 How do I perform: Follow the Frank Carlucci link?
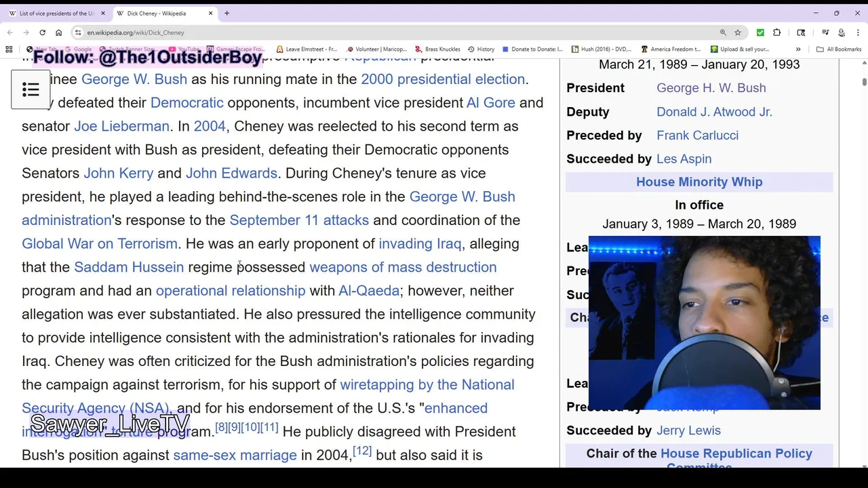point(697,136)
